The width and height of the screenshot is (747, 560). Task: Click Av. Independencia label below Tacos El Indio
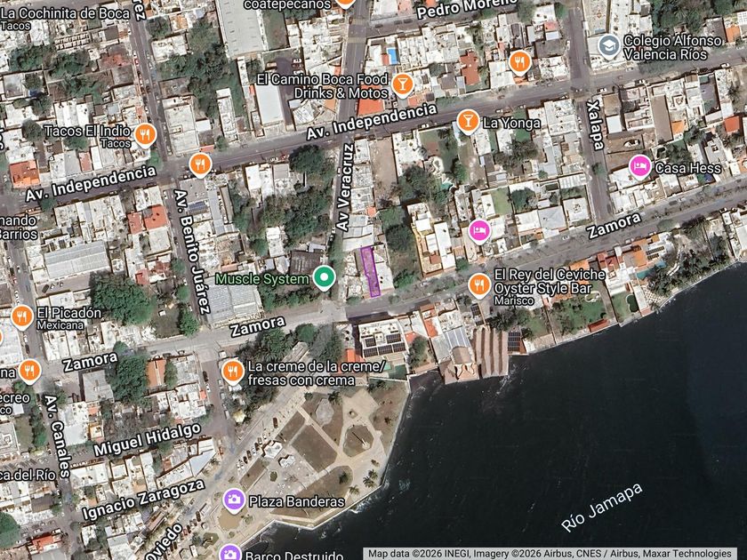(91, 183)
